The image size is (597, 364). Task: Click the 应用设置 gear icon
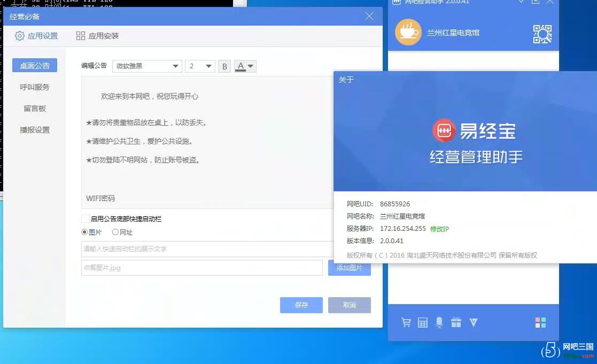(19, 36)
